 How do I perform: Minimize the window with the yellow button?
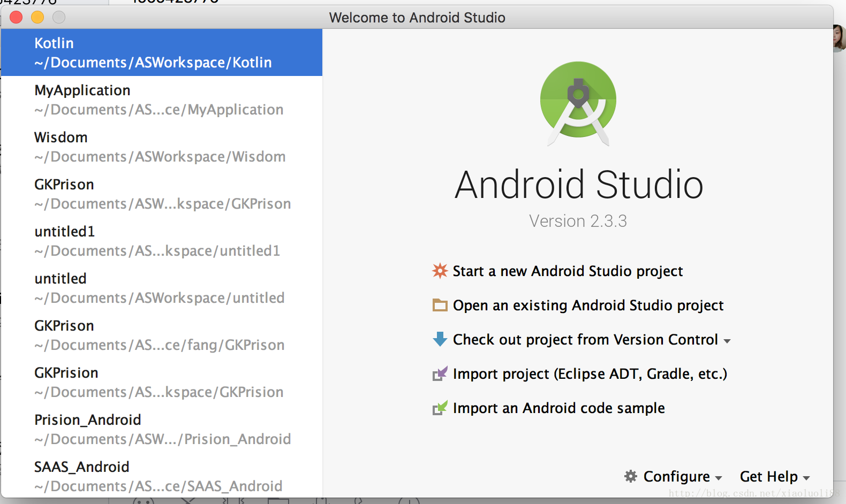[x=37, y=18]
